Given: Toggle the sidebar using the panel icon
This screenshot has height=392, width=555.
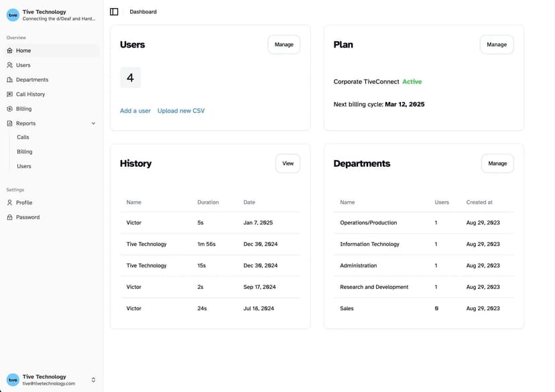Looking at the screenshot, I should click(x=114, y=11).
